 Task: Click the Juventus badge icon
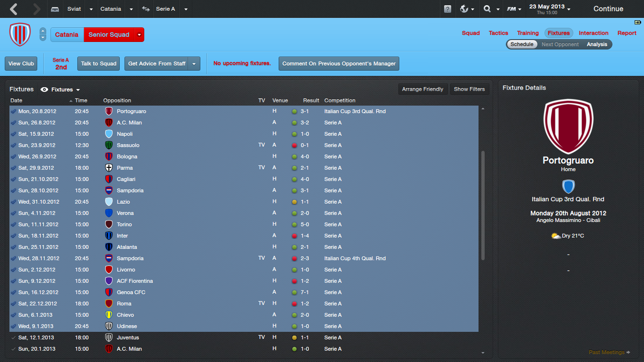tap(109, 337)
